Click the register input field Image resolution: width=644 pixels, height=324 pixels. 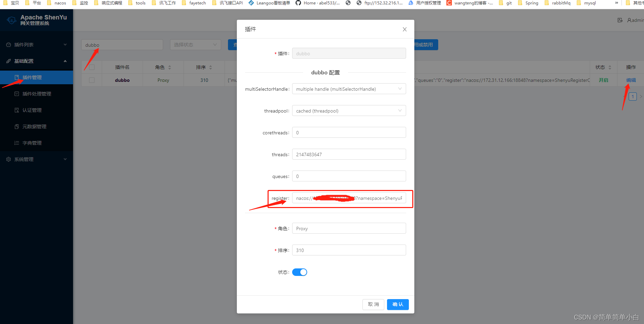pos(349,198)
